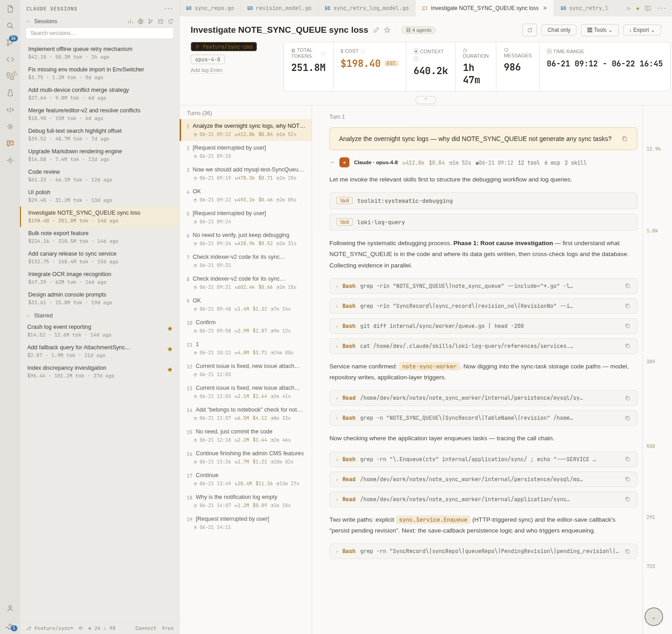The image size is (672, 634).
Task: Click the opus-4-8 model tag
Action: click(207, 60)
